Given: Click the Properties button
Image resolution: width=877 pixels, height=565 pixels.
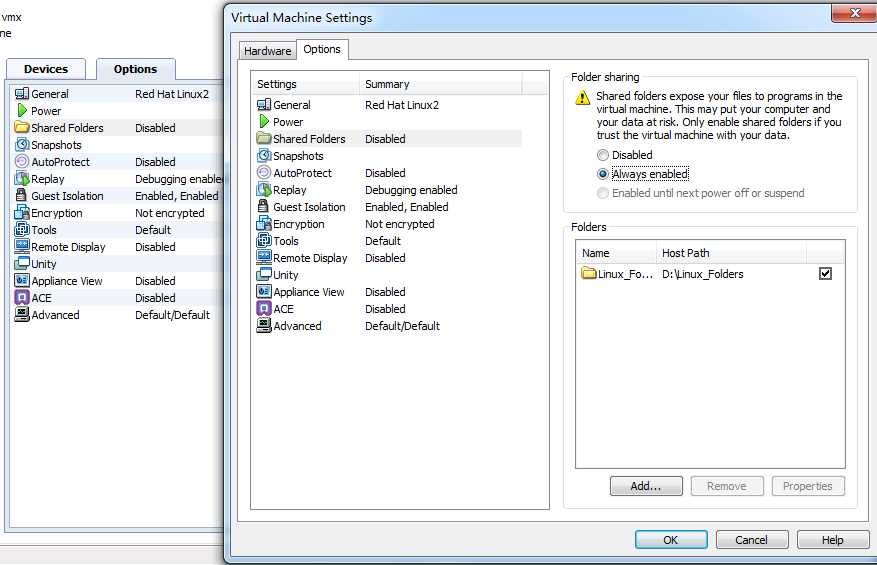Looking at the screenshot, I should 808,486.
